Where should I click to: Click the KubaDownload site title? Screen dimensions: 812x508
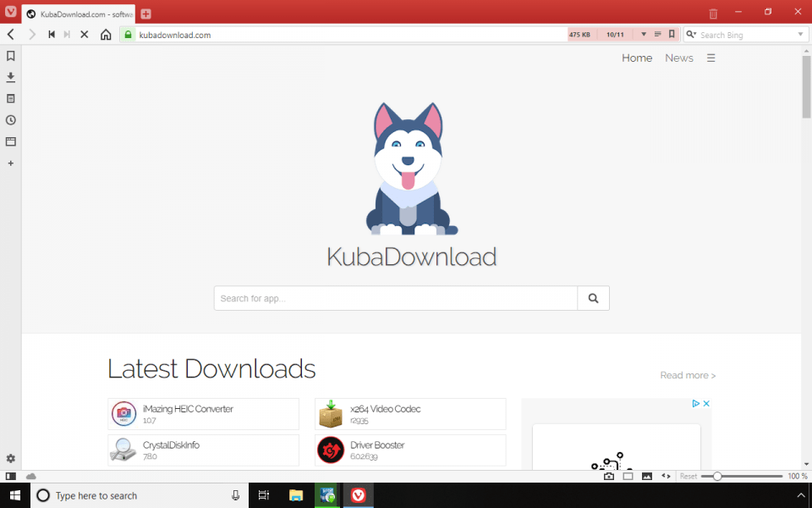click(x=412, y=257)
